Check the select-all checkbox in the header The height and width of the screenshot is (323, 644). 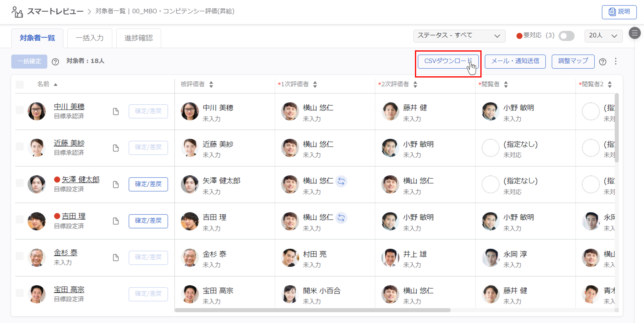pos(19,85)
